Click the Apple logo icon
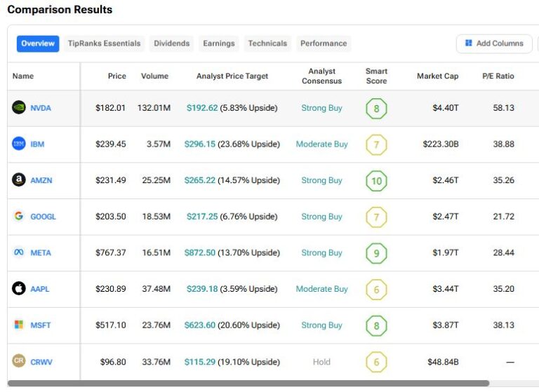Viewport: 539px width, 392px height. click(x=19, y=289)
